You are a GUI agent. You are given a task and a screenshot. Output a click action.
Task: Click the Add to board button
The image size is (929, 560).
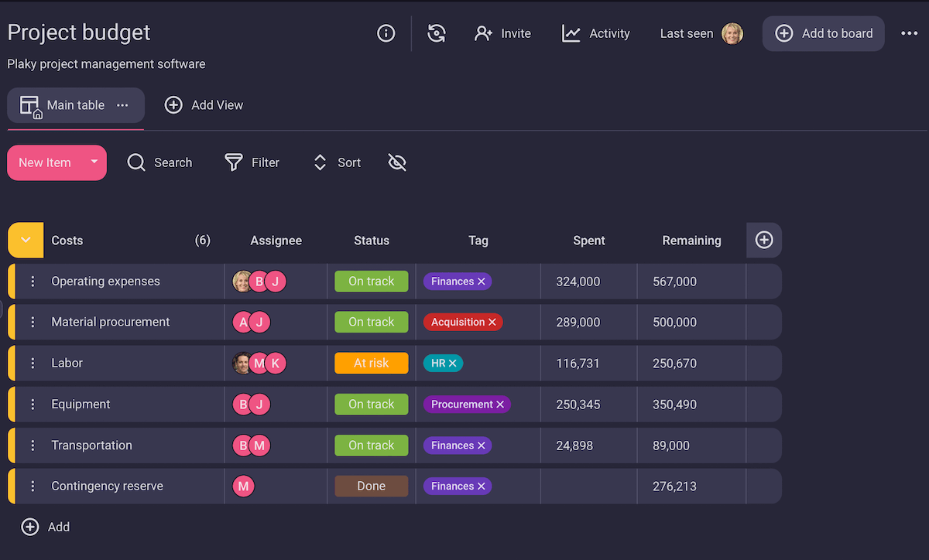[823, 33]
